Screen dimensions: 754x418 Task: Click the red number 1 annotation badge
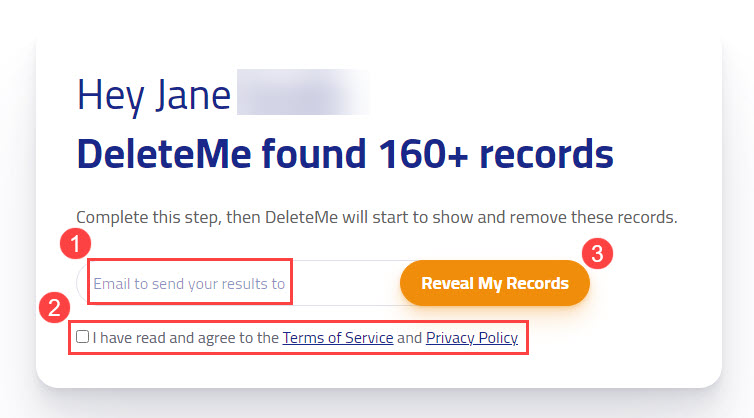[75, 244]
